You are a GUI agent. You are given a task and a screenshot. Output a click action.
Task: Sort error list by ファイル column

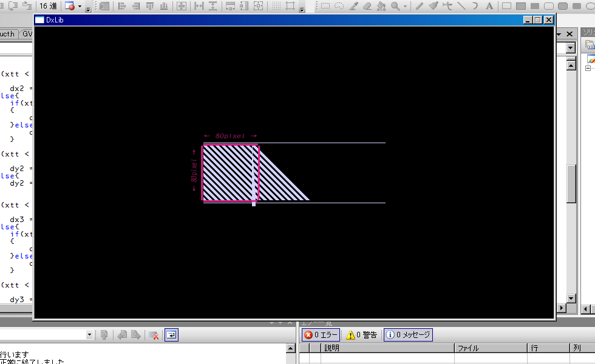(491, 348)
